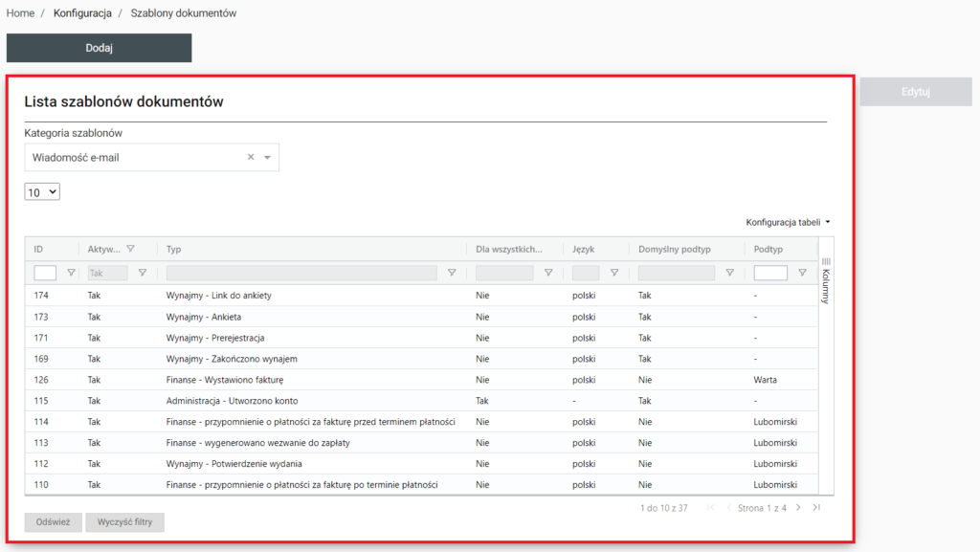980x552 pixels.
Task: Go to Home breadcrumb
Action: pos(20,13)
